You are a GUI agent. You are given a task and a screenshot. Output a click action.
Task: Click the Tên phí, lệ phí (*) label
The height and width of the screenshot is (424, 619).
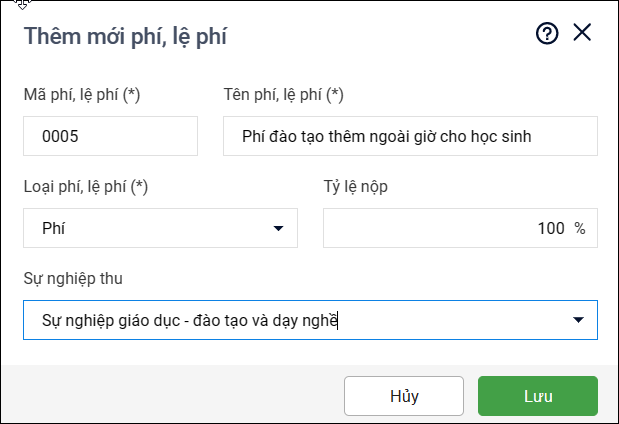pyautogui.click(x=283, y=95)
